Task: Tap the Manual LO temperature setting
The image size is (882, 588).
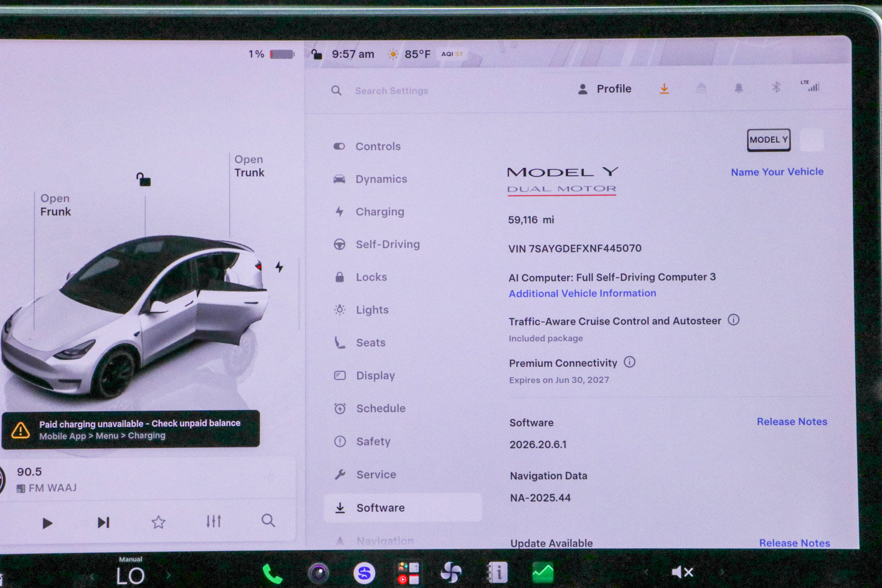Action: [x=131, y=572]
